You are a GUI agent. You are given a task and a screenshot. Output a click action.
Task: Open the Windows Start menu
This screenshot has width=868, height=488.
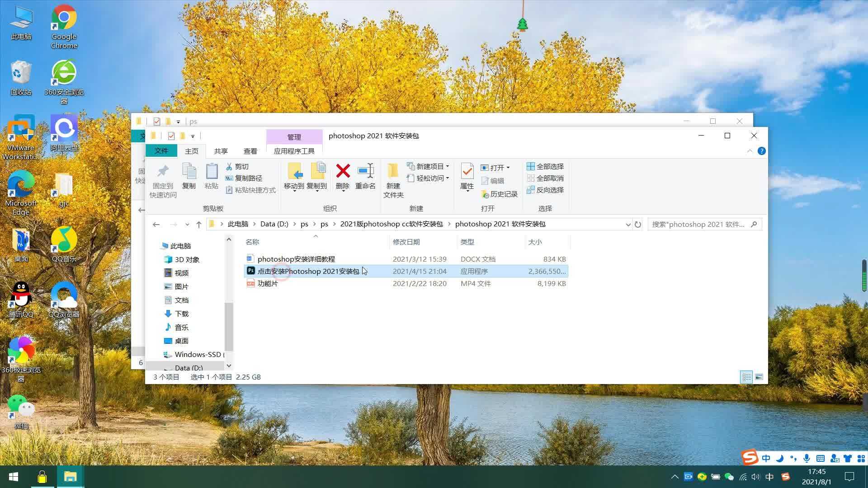[x=14, y=477]
